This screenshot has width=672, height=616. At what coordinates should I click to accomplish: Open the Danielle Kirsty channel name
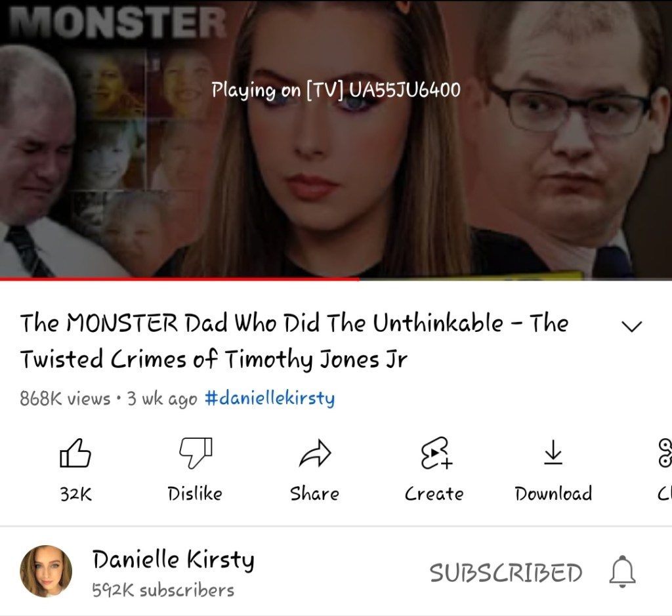173,560
